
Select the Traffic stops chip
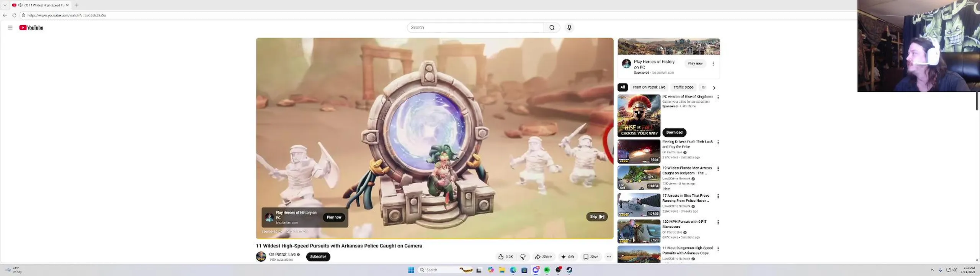click(683, 87)
